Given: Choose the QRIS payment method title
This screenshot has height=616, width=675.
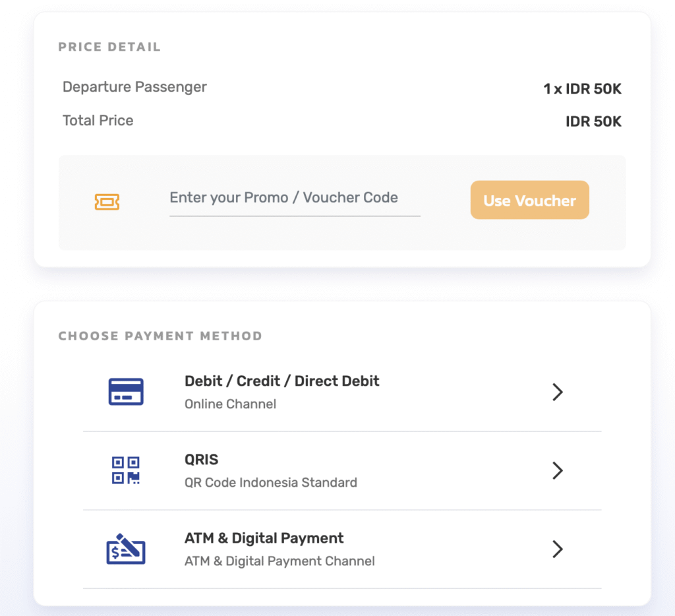Looking at the screenshot, I should [201, 460].
